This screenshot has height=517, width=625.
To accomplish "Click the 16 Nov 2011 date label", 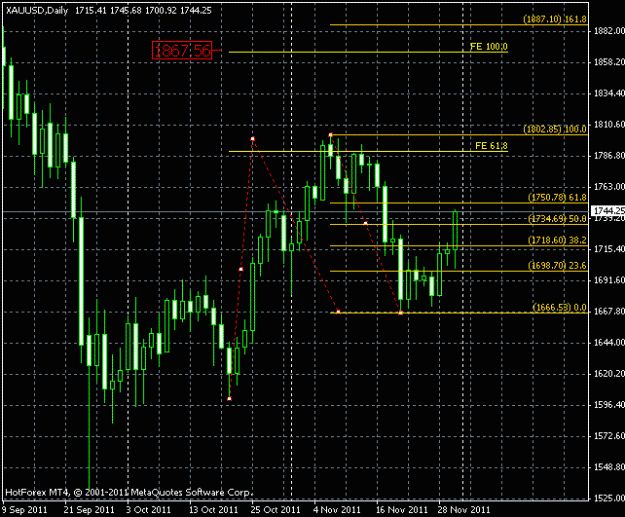I will tap(402, 510).
